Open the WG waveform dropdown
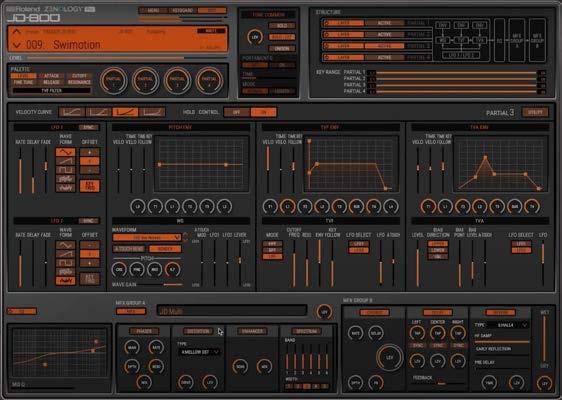This screenshot has height=400, width=562. [147, 237]
